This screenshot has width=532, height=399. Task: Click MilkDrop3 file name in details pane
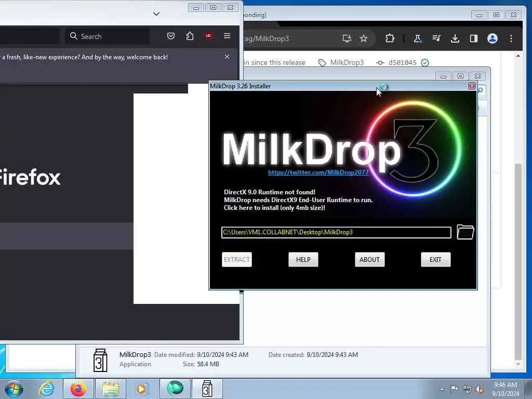click(135, 354)
